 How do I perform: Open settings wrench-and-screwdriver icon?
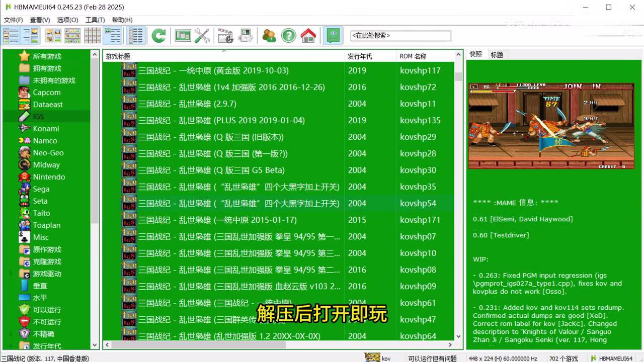(x=202, y=36)
